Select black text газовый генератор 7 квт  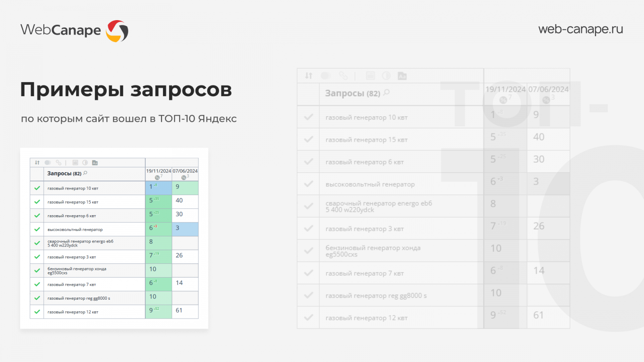72,284
